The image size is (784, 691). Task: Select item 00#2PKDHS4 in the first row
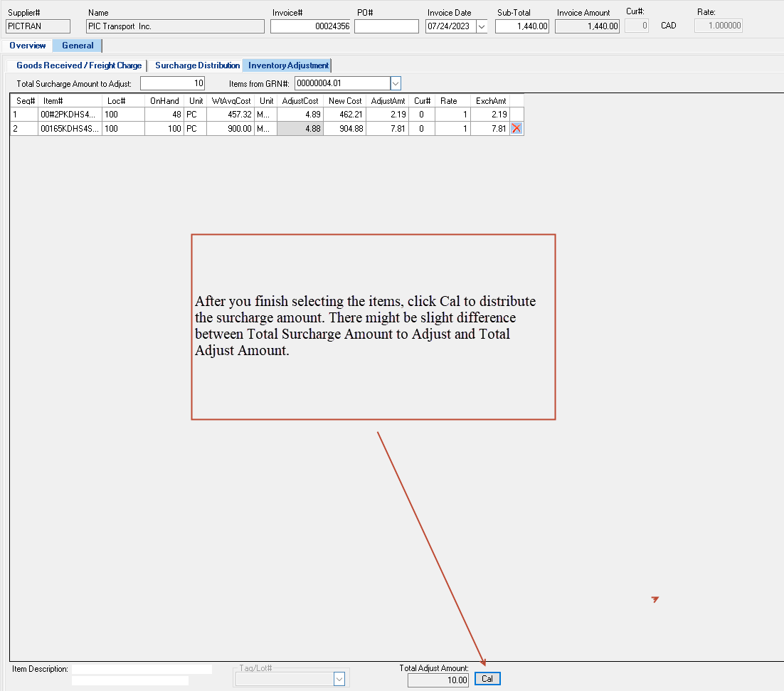70,114
